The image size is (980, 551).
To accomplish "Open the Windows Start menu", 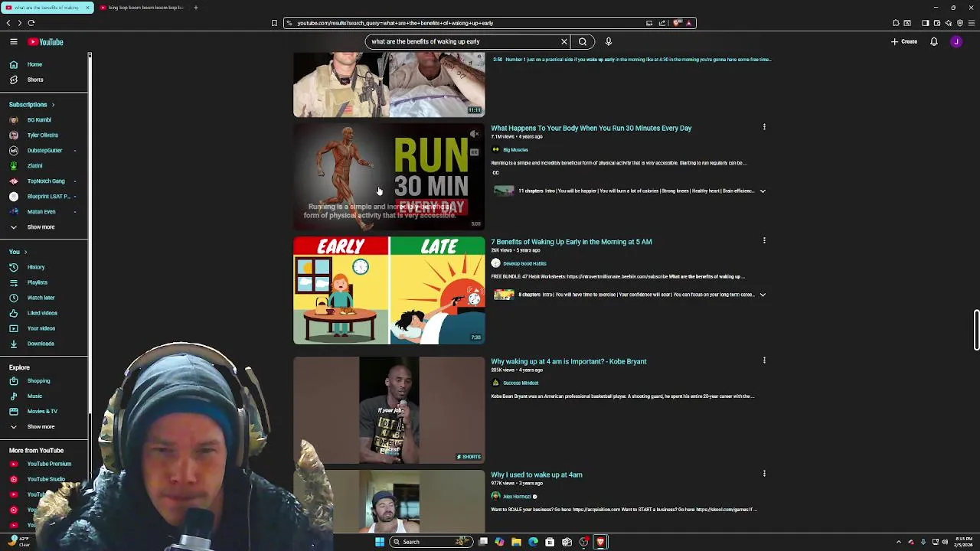I will point(380,542).
